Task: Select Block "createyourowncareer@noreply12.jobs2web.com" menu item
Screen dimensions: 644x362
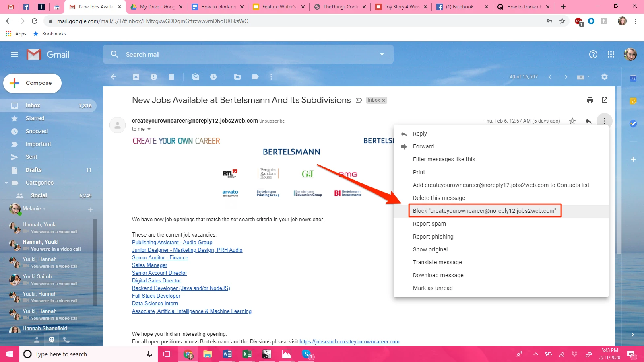Action: [484, 211]
